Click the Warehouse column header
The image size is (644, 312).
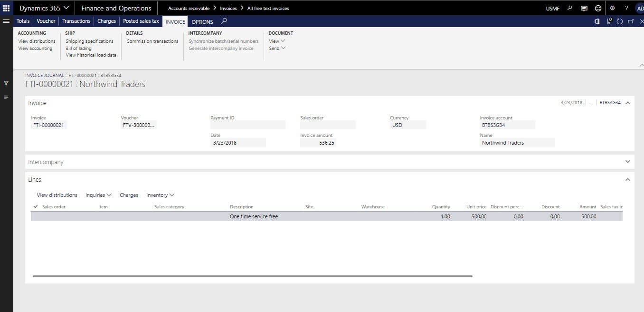[373, 207]
